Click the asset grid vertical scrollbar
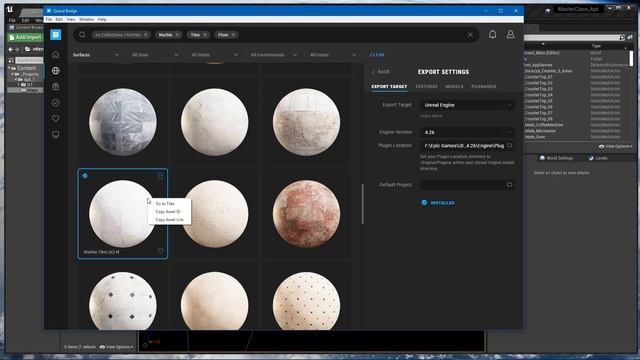 362,204
